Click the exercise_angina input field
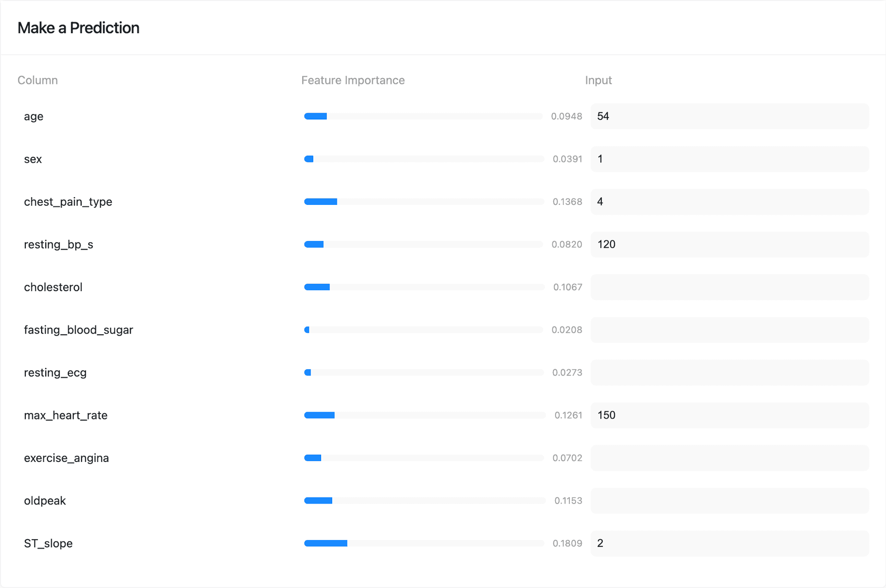The height and width of the screenshot is (588, 886). 729,458
